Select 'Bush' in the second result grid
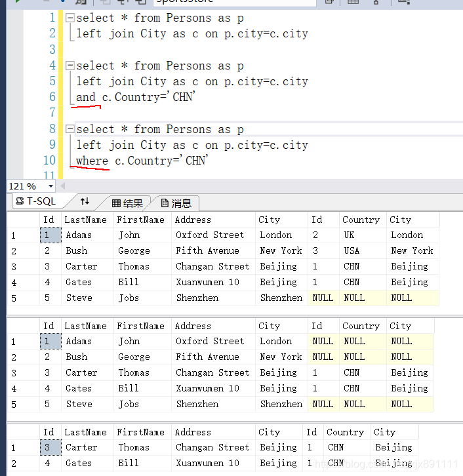 (x=87, y=357)
